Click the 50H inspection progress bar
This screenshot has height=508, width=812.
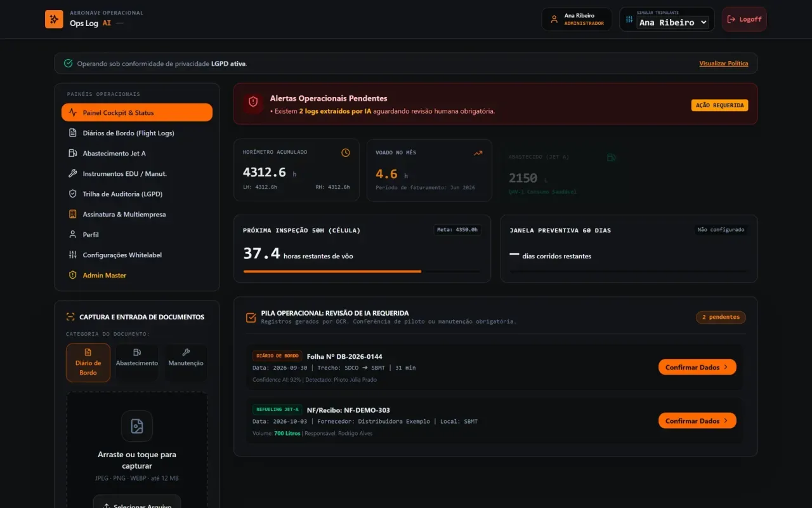click(x=362, y=271)
